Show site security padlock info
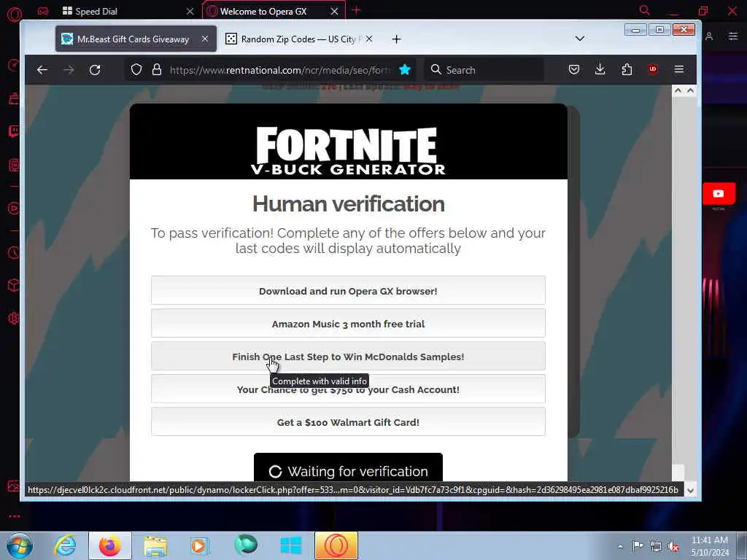 point(157,70)
